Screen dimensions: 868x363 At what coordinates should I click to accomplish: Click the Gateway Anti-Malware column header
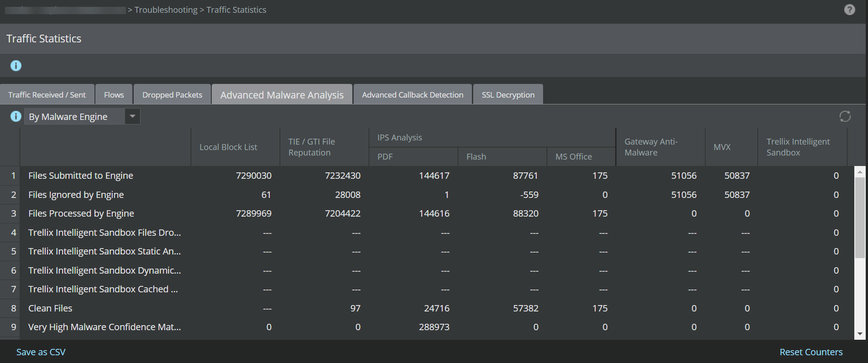click(660, 147)
